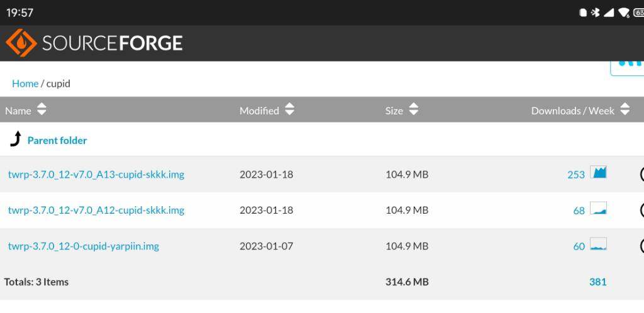
Task: Download twrp-3.7.0_12-0-cupid-yarpiin.img
Action: coord(84,246)
